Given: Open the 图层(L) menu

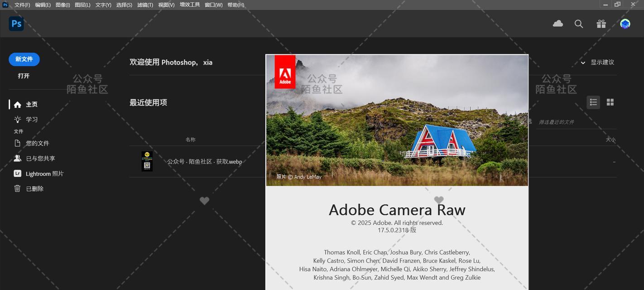Looking at the screenshot, I should pos(82,5).
